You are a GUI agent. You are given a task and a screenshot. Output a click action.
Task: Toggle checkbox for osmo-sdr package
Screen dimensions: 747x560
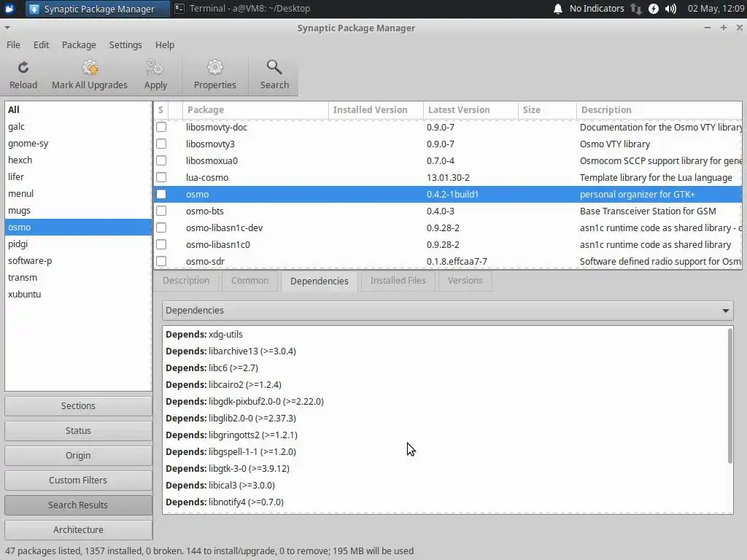click(x=161, y=261)
